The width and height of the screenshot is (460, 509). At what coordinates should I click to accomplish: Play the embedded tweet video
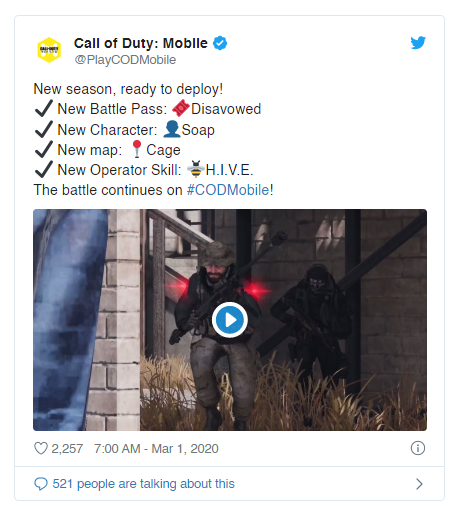coord(230,320)
